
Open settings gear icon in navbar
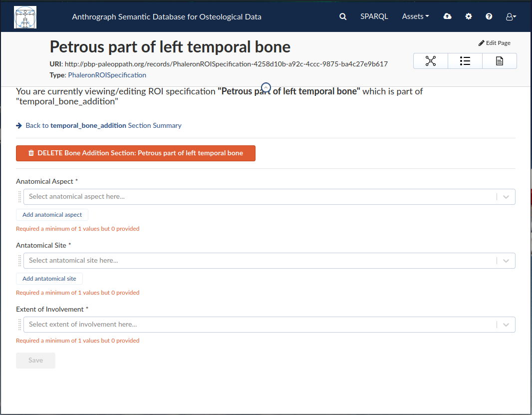[x=468, y=16]
